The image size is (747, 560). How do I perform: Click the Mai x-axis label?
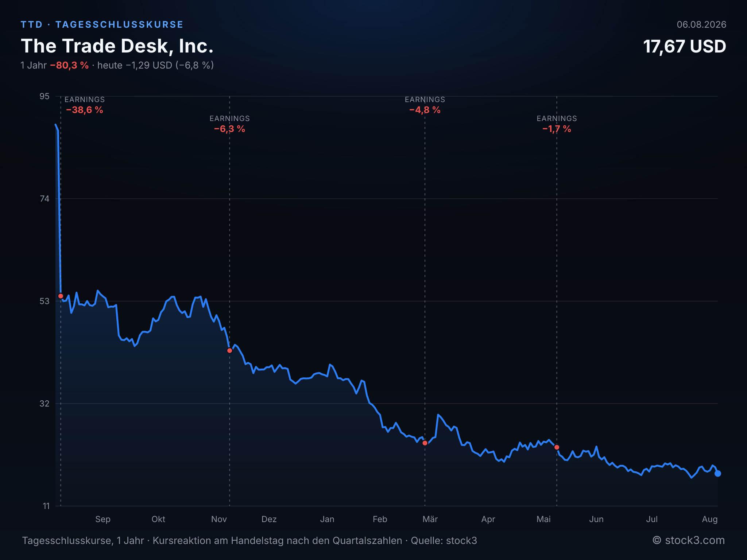click(x=543, y=519)
